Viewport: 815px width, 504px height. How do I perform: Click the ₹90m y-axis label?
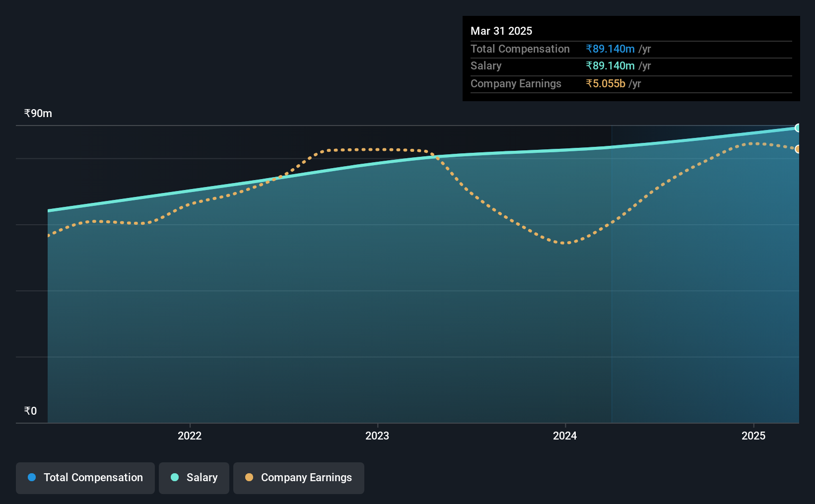click(x=38, y=113)
